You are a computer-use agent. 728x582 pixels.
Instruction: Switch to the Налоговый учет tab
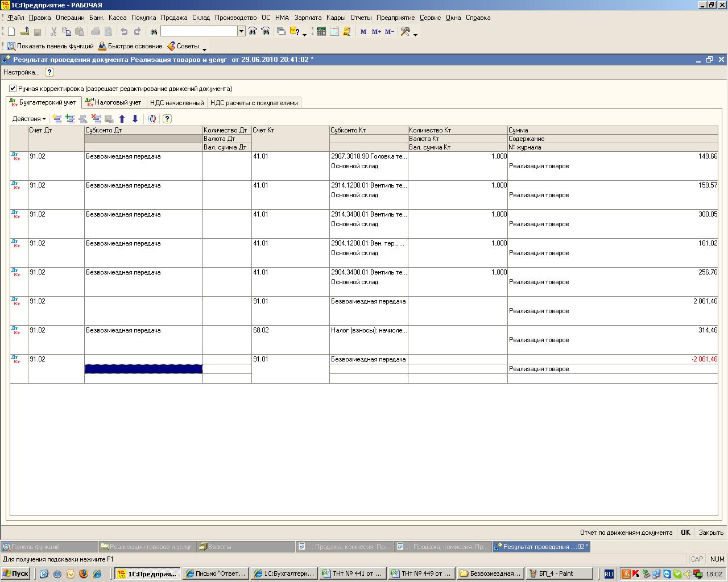coord(113,103)
